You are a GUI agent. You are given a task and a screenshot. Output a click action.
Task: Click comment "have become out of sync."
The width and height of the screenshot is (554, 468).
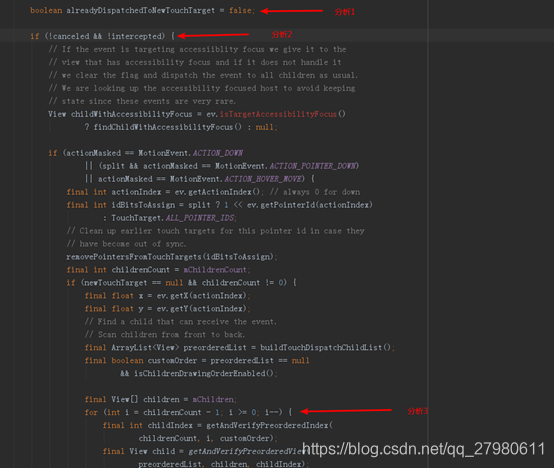(126, 244)
